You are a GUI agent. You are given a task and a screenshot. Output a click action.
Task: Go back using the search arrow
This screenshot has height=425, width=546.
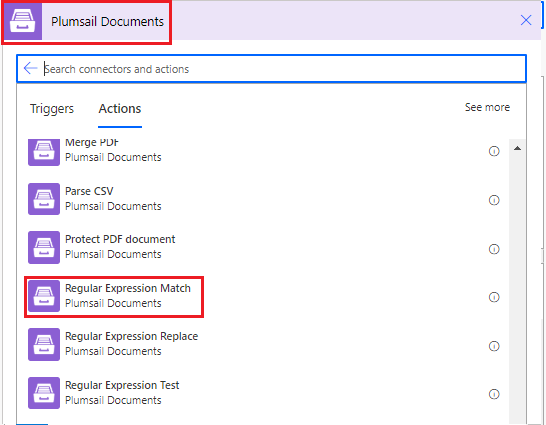(x=30, y=68)
